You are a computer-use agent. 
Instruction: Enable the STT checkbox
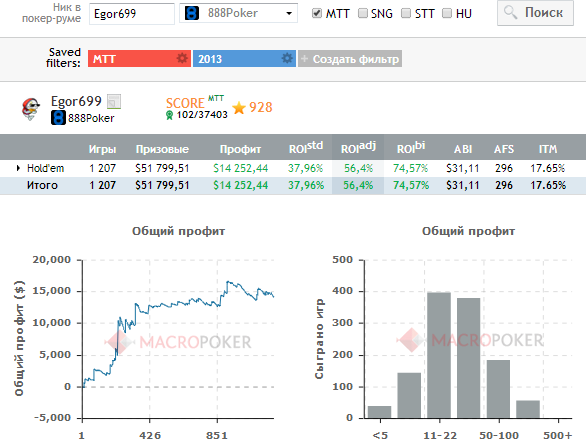coord(406,13)
